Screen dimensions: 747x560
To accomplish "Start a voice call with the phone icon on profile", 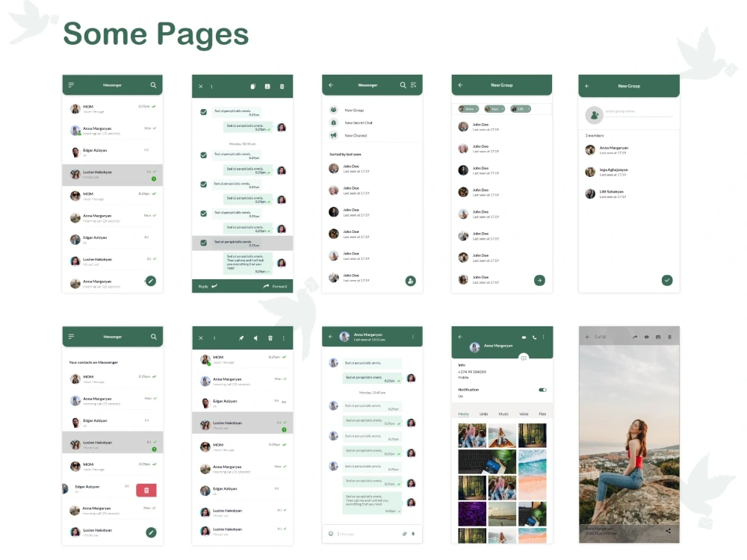I will pyautogui.click(x=535, y=337).
